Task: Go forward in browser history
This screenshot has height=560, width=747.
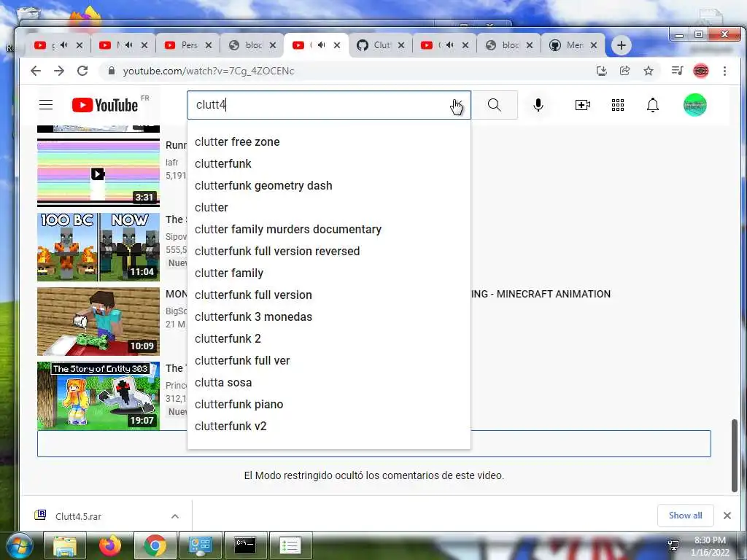Action: pos(59,71)
